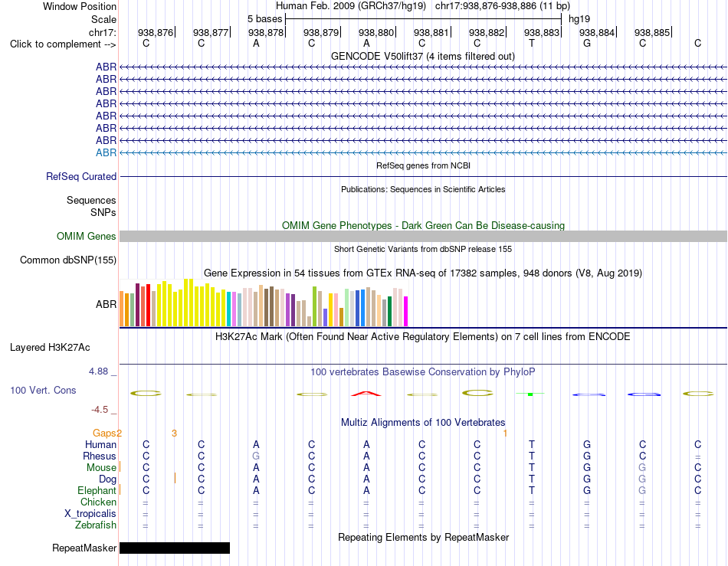Select the Zebrafish species label

96,525
